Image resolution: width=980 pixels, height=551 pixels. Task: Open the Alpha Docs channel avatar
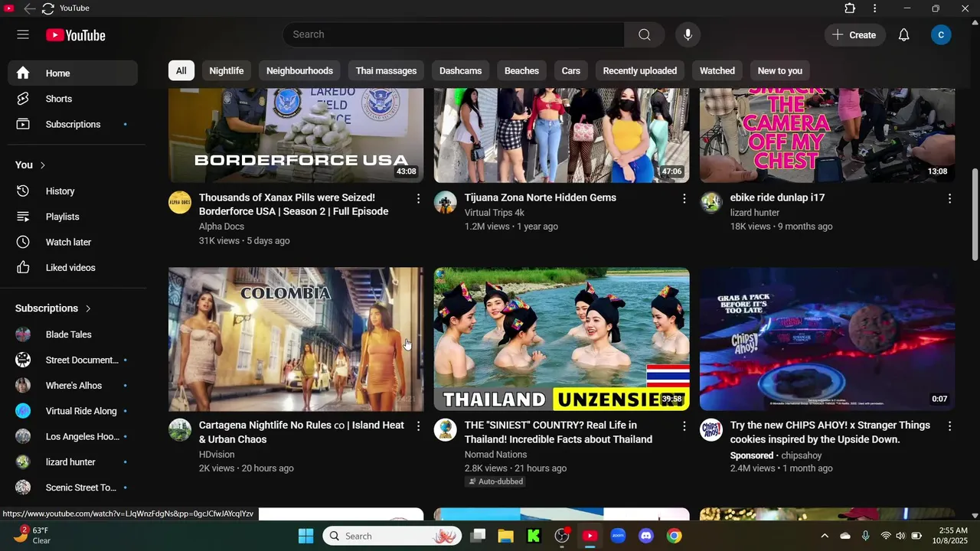point(180,203)
